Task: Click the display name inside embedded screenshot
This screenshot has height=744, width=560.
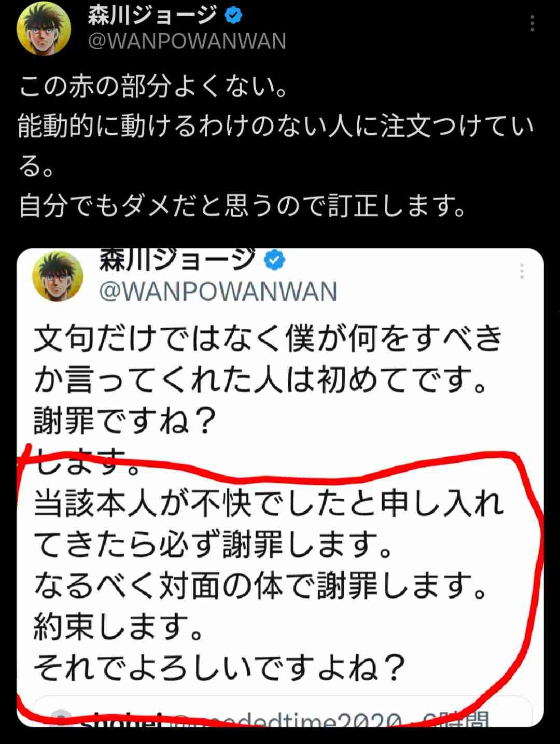Action: pos(177,259)
